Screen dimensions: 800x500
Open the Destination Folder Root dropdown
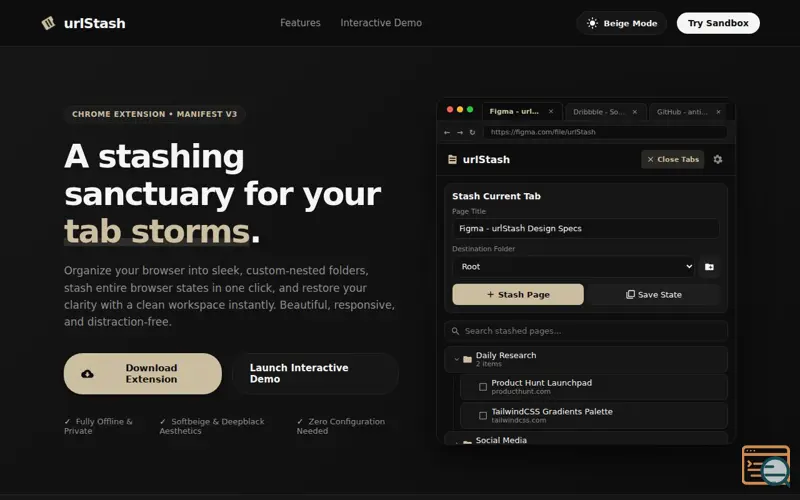click(573, 267)
